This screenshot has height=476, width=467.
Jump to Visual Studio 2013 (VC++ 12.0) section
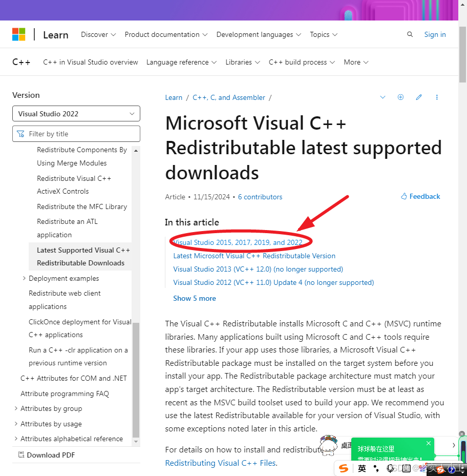258,269
